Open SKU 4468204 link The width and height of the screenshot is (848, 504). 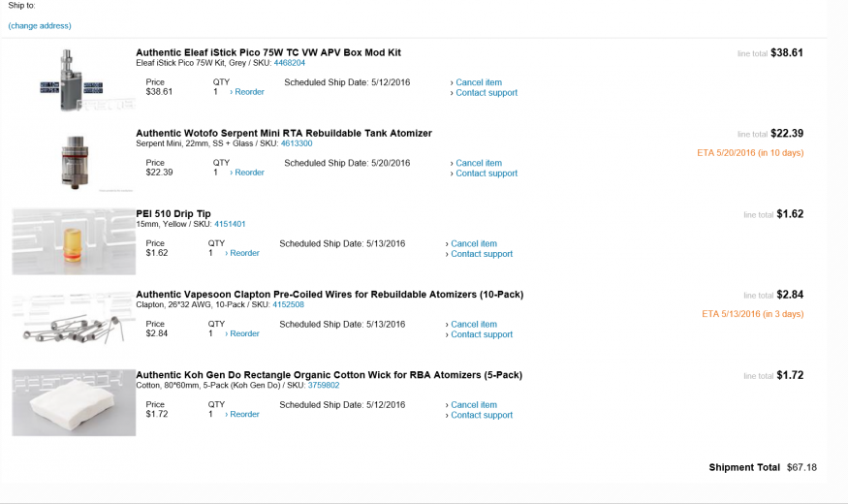pyautogui.click(x=290, y=63)
